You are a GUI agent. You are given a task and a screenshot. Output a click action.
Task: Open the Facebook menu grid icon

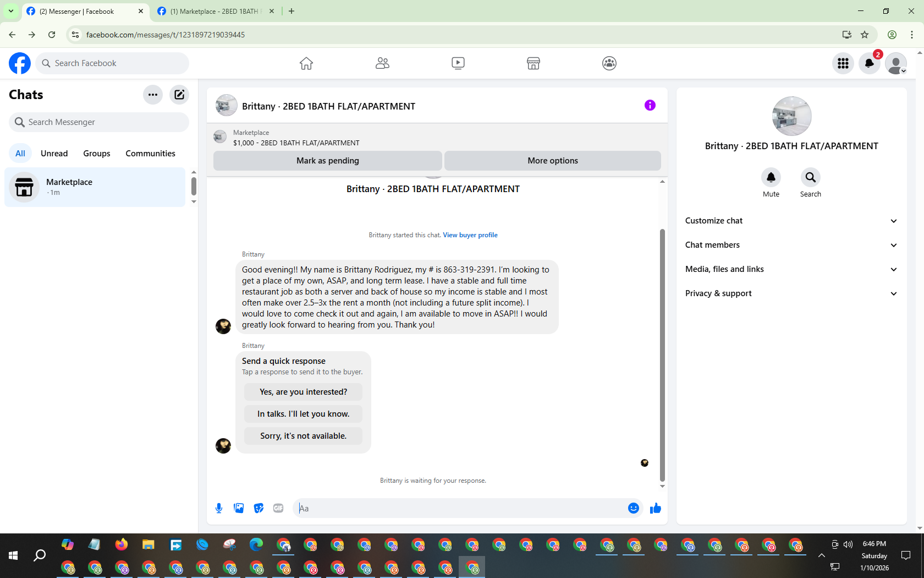pos(843,63)
